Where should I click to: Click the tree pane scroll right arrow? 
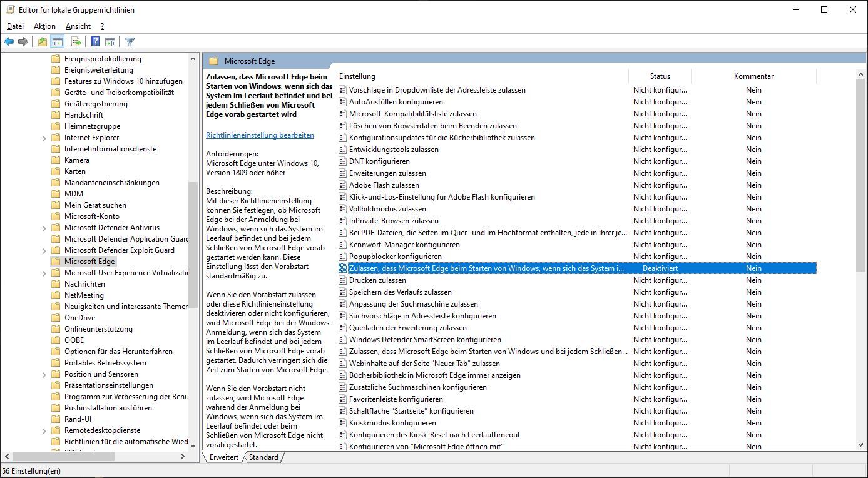[183, 457]
